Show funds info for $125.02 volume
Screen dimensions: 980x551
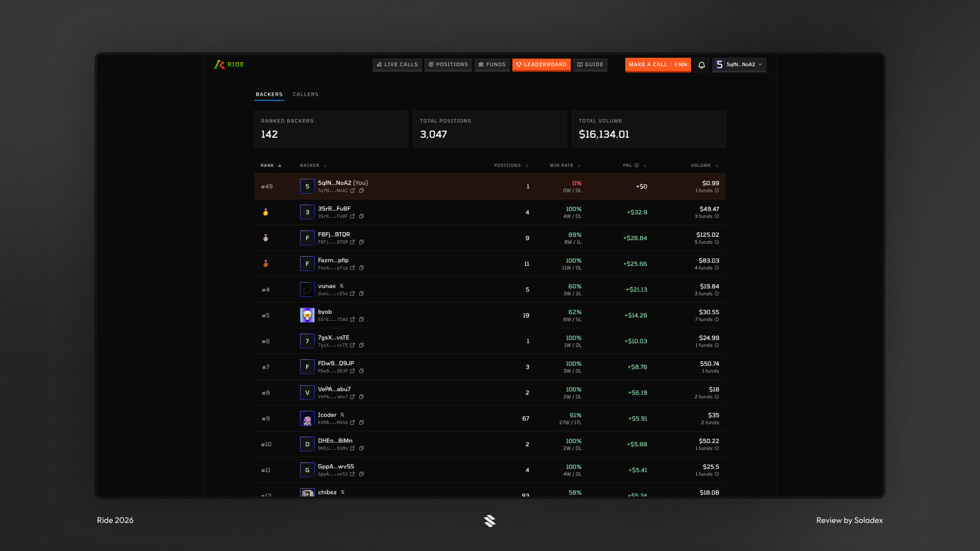click(x=717, y=242)
